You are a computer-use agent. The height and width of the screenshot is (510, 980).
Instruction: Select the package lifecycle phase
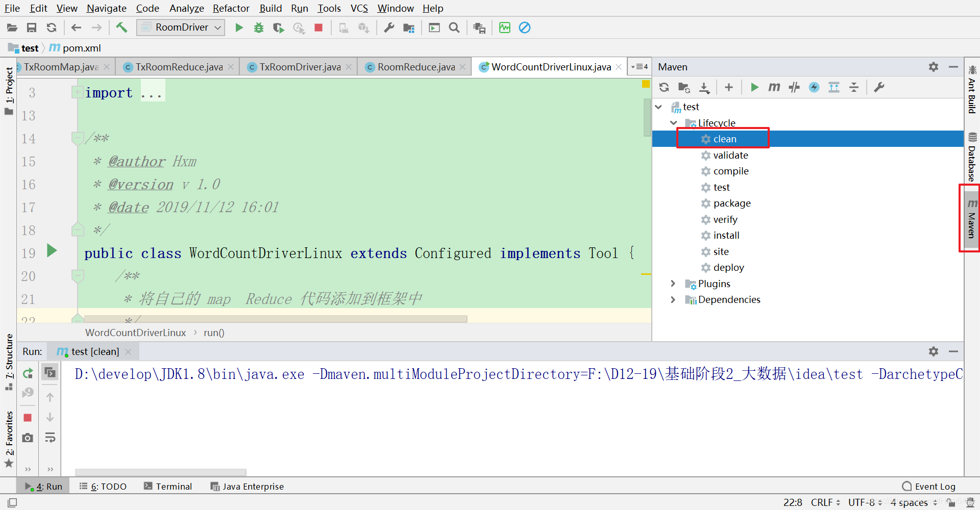[732, 203]
